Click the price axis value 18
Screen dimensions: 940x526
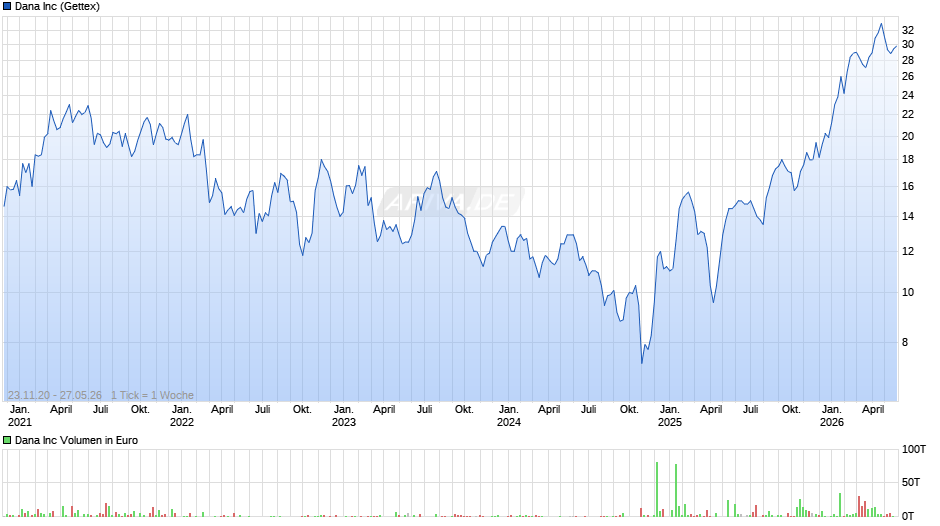click(908, 159)
